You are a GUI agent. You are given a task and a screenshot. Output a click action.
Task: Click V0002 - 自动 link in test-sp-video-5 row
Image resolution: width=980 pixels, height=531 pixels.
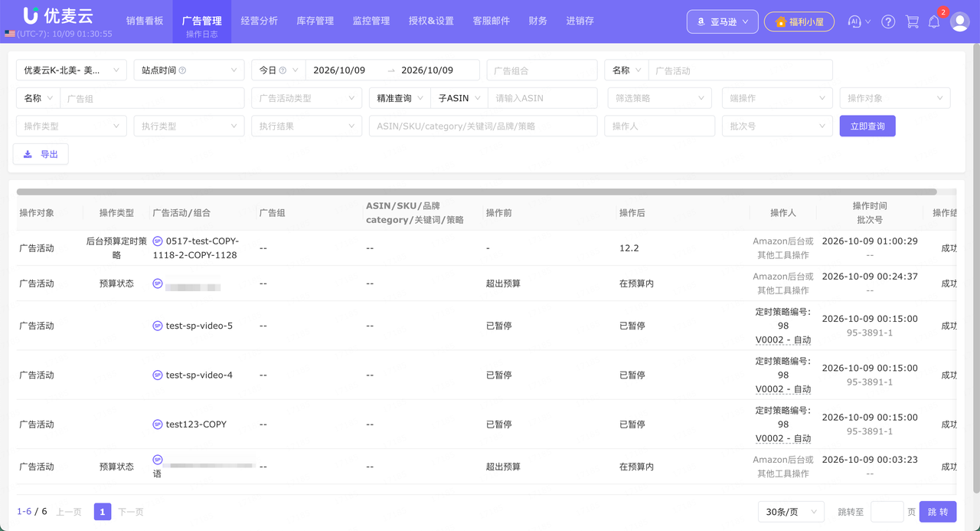pos(783,339)
